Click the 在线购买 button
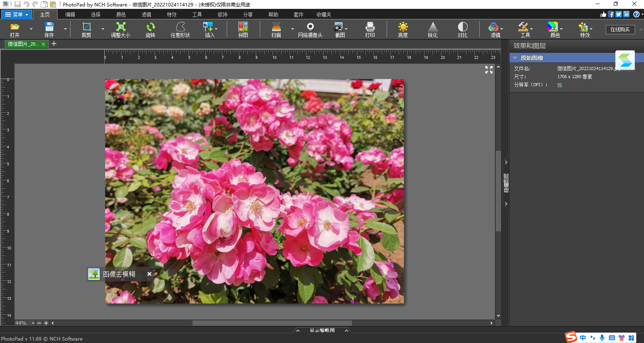 (x=620, y=29)
